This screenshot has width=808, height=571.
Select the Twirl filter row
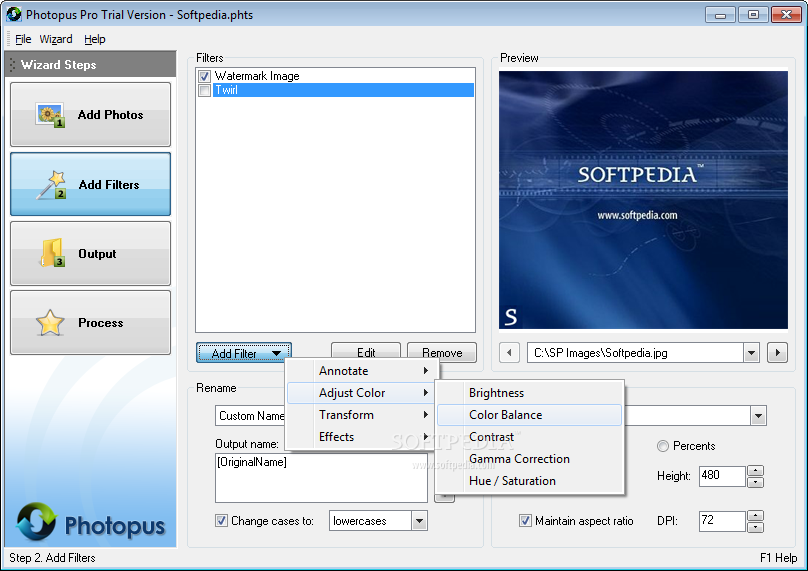(x=343, y=90)
